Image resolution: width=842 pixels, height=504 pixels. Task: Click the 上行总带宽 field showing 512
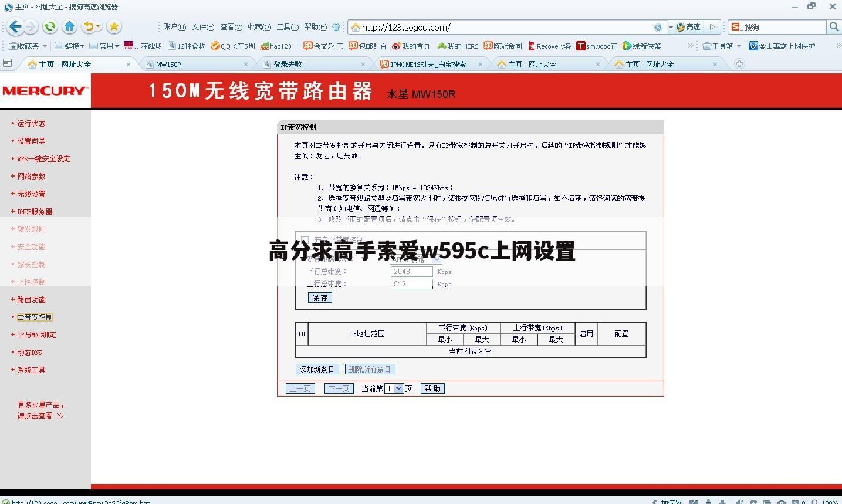(411, 284)
